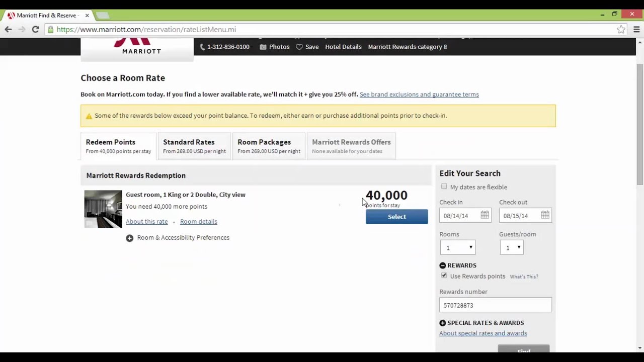Click the guest room thumbnail image
Image resolution: width=644 pixels, height=362 pixels.
coord(103,209)
